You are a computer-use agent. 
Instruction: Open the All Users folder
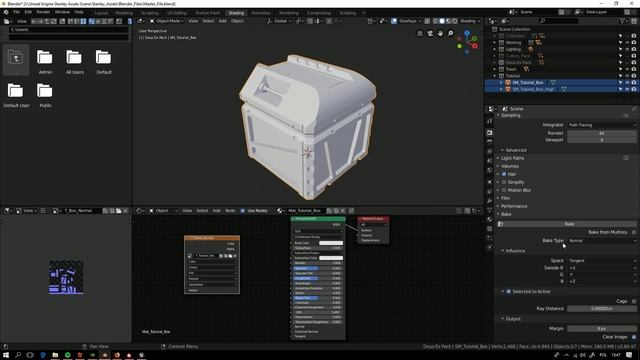[74, 58]
